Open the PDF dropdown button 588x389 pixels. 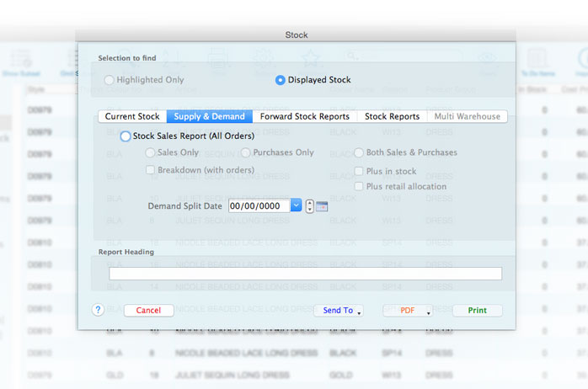click(408, 311)
